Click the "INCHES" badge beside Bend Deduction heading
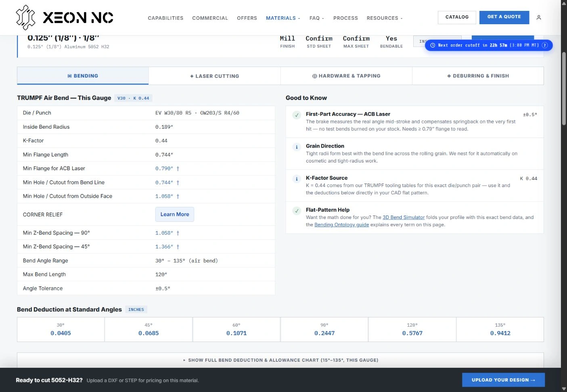Image resolution: width=567 pixels, height=392 pixels. pyautogui.click(x=136, y=310)
